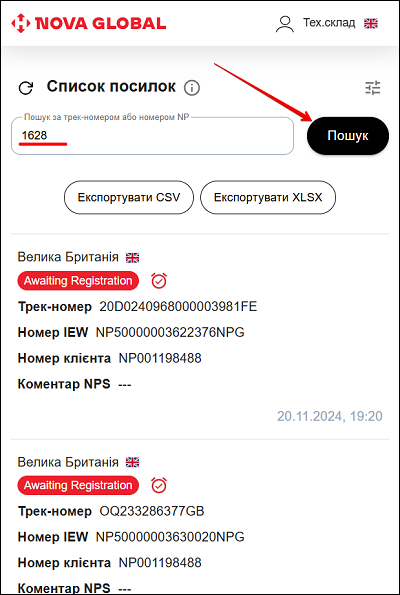The image size is (400, 595).
Task: Click UK flag beside second Велика Британія
Action: [132, 463]
